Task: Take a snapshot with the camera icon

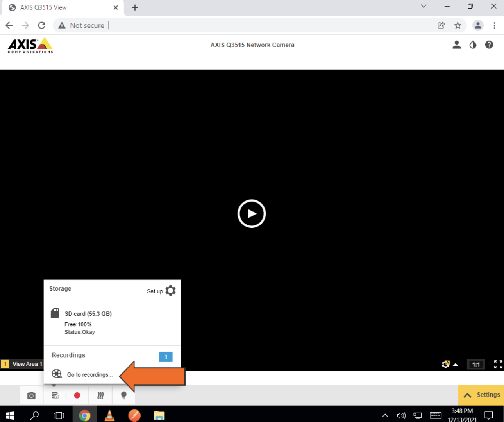Action: [31, 395]
